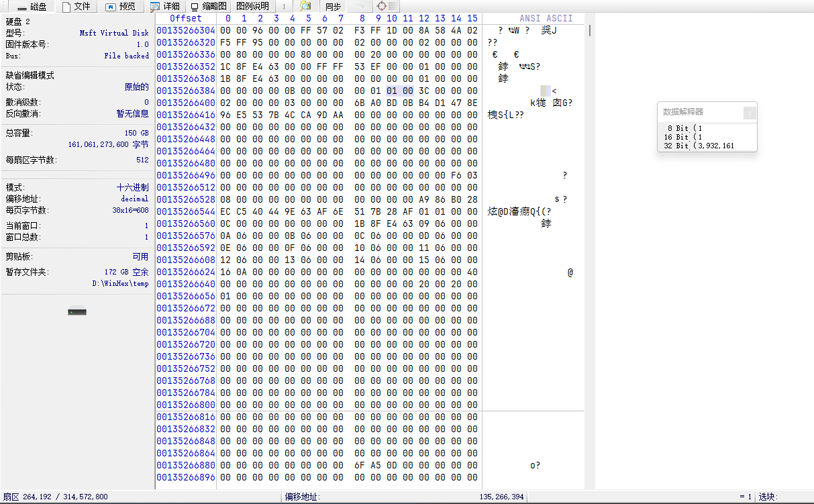Select highlighted byte 01 at offset 00135266384
The image size is (814, 504).
(392, 91)
